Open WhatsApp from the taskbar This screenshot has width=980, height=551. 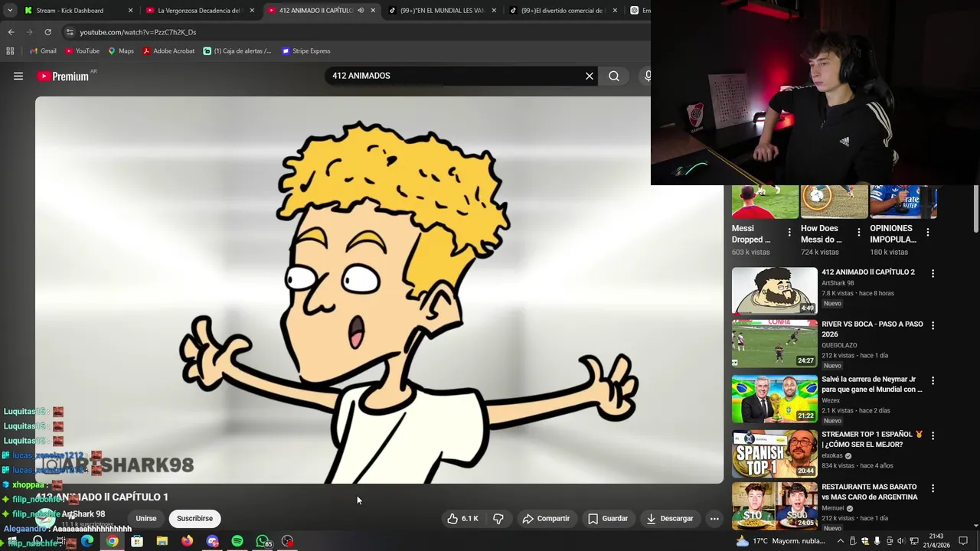click(263, 541)
